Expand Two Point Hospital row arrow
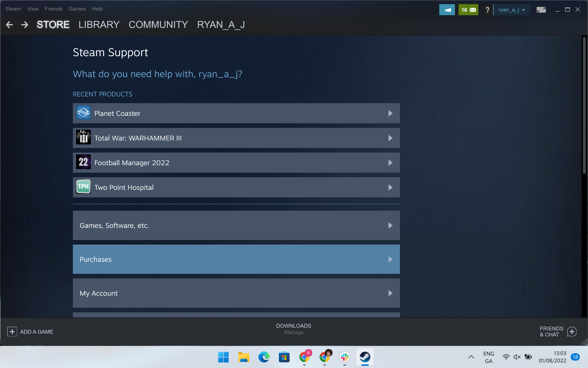This screenshot has height=368, width=588. tap(390, 187)
